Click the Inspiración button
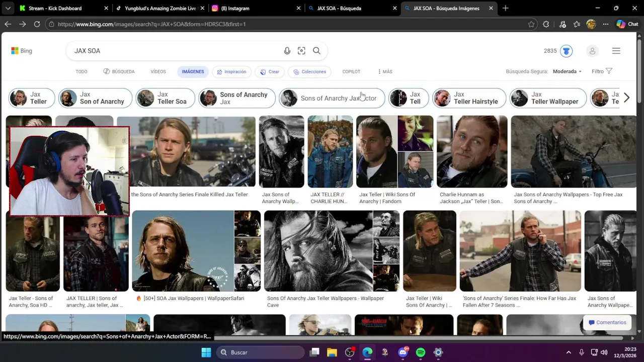Image resolution: width=644 pixels, height=362 pixels. (x=231, y=71)
